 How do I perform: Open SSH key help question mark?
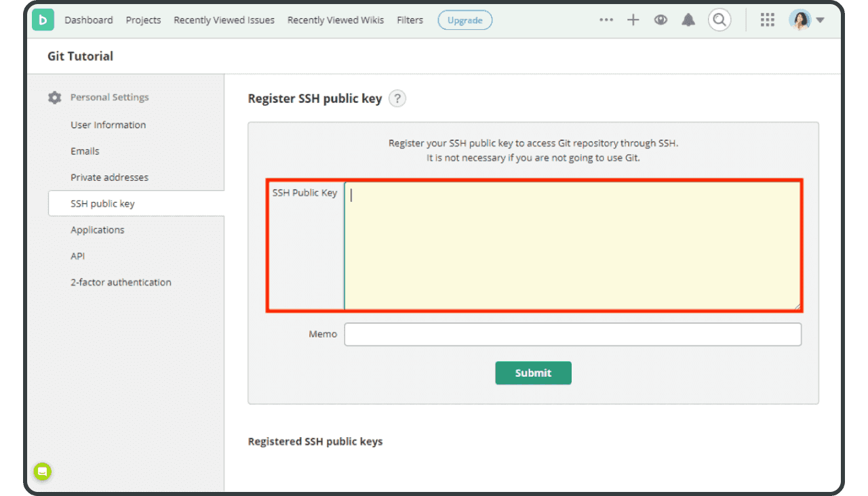pyautogui.click(x=397, y=98)
